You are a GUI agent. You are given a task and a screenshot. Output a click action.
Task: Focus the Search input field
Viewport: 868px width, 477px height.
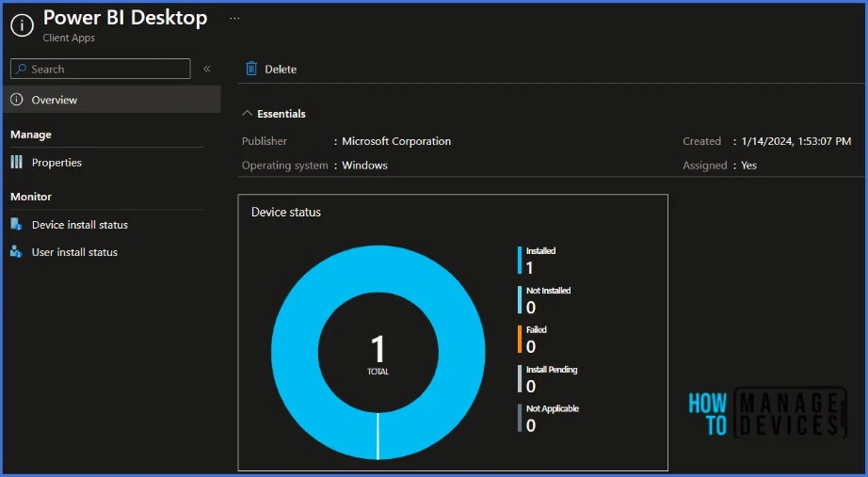100,70
